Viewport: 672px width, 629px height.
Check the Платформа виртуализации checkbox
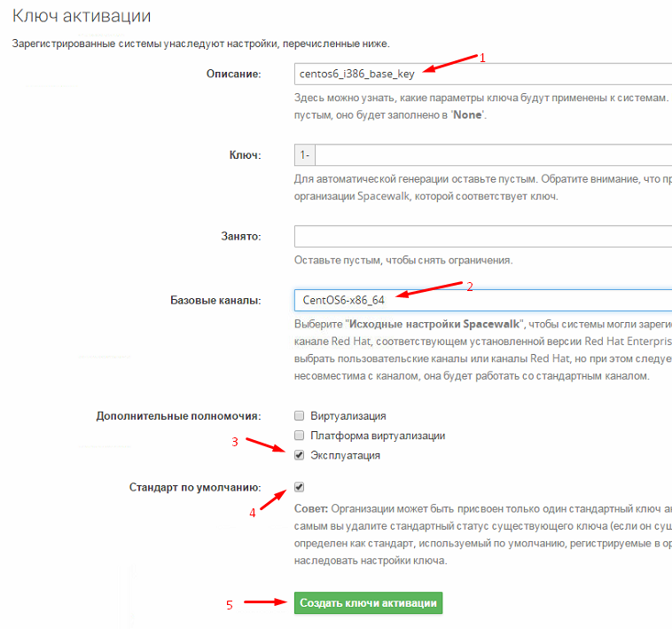pyautogui.click(x=300, y=436)
